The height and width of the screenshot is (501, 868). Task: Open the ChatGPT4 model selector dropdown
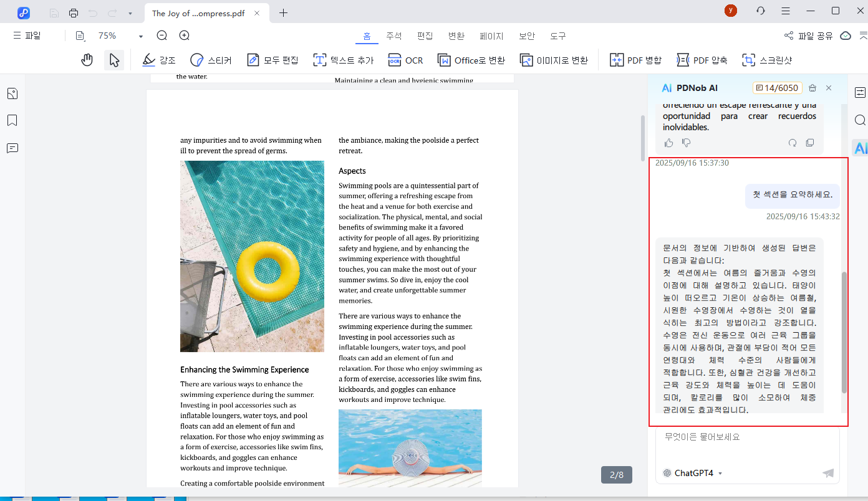693,473
